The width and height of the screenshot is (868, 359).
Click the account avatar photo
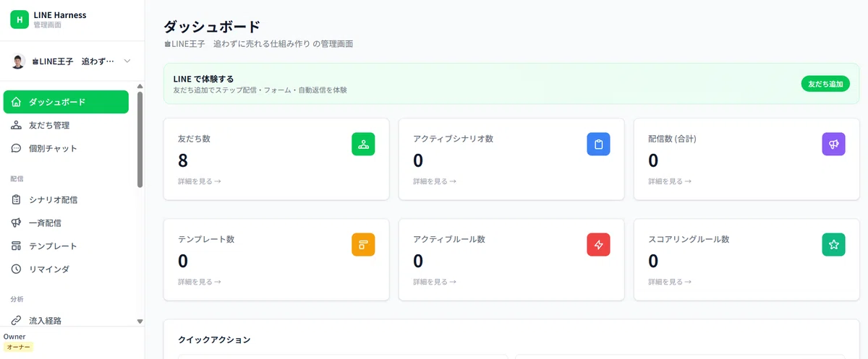(x=19, y=61)
